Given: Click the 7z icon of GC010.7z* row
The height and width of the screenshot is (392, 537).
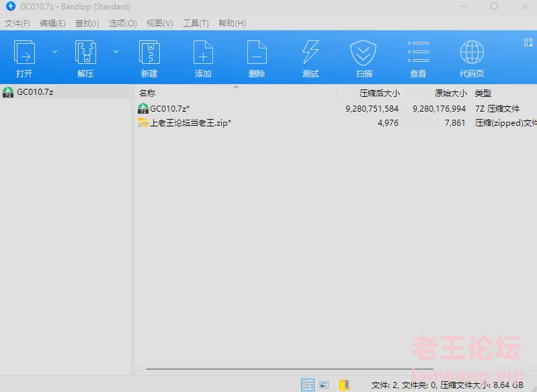Looking at the screenshot, I should pyautogui.click(x=142, y=109).
